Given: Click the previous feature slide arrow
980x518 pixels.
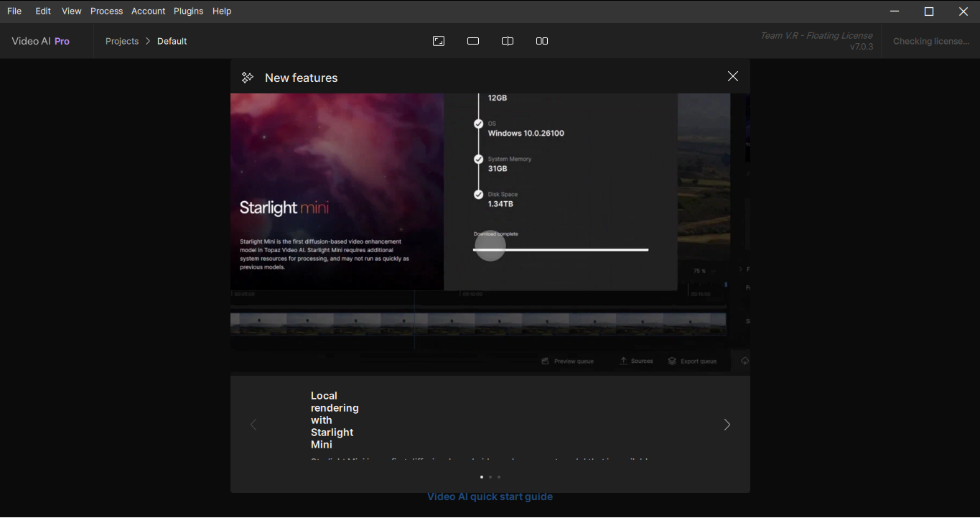Looking at the screenshot, I should 253,425.
